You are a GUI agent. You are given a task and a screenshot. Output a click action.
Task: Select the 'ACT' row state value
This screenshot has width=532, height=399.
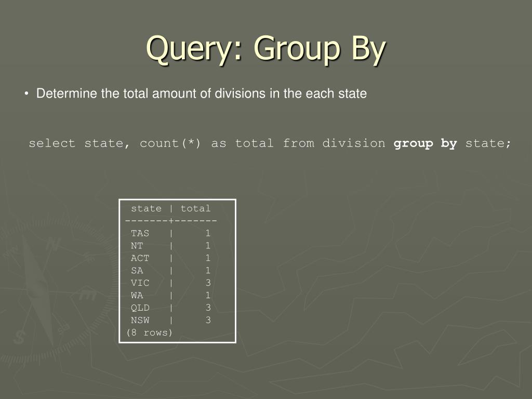140,258
